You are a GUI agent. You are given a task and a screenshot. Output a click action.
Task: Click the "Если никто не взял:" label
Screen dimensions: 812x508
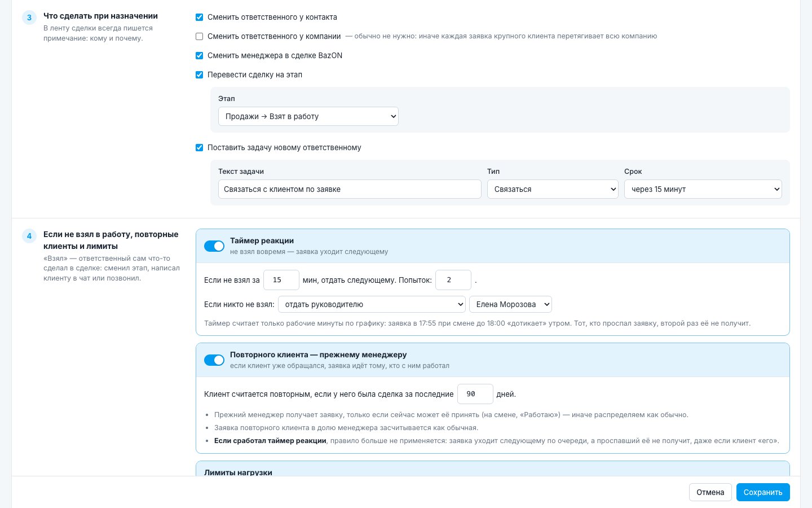coord(239,304)
